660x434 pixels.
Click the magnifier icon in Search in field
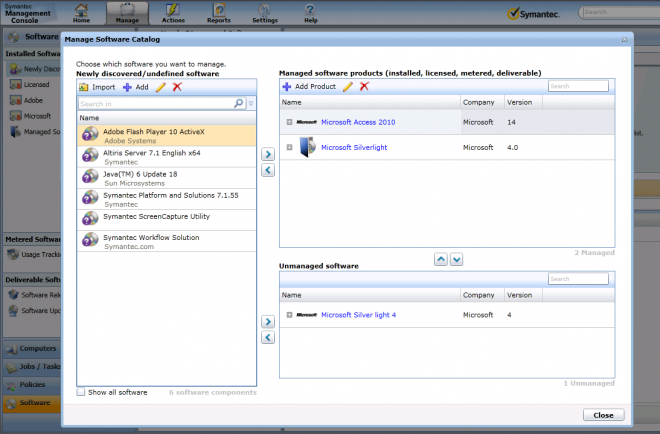(x=239, y=103)
